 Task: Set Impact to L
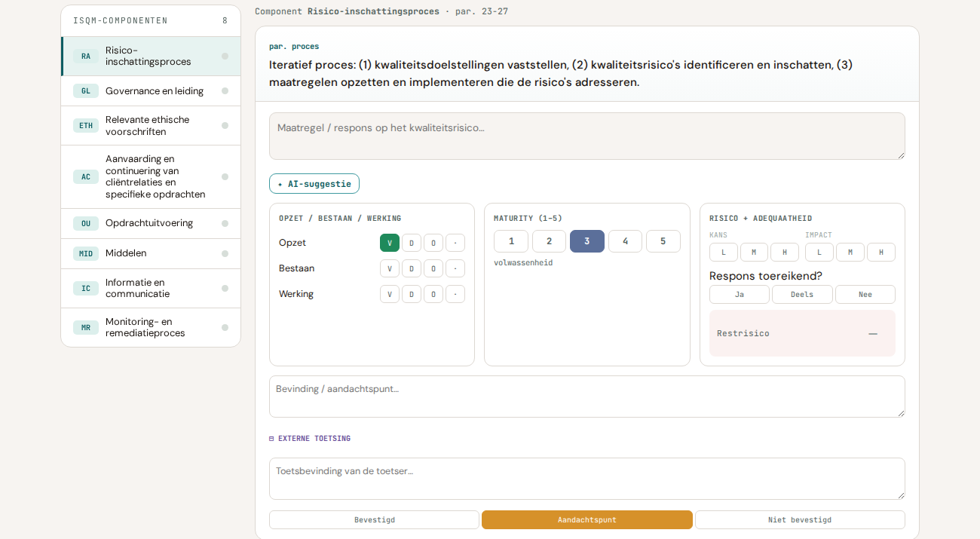pos(819,253)
